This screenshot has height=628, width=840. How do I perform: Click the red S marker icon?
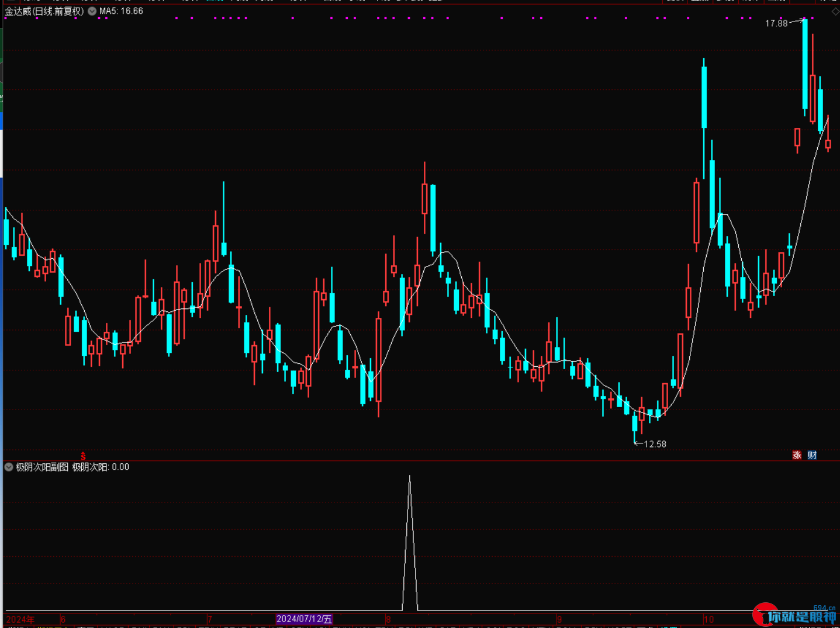84,456
